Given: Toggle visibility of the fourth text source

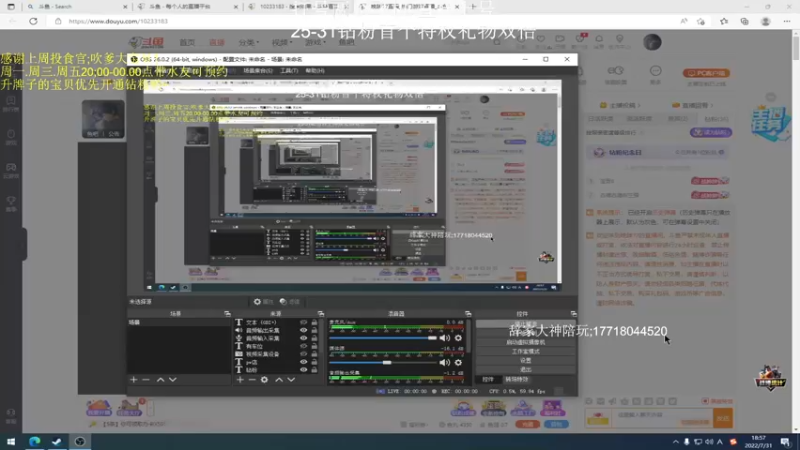Looking at the screenshot, I should 304,346.
